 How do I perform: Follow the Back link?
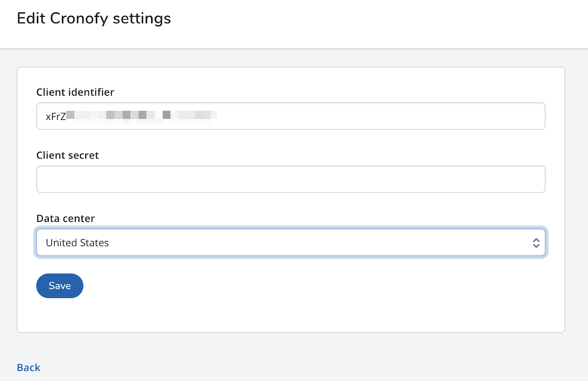(29, 367)
